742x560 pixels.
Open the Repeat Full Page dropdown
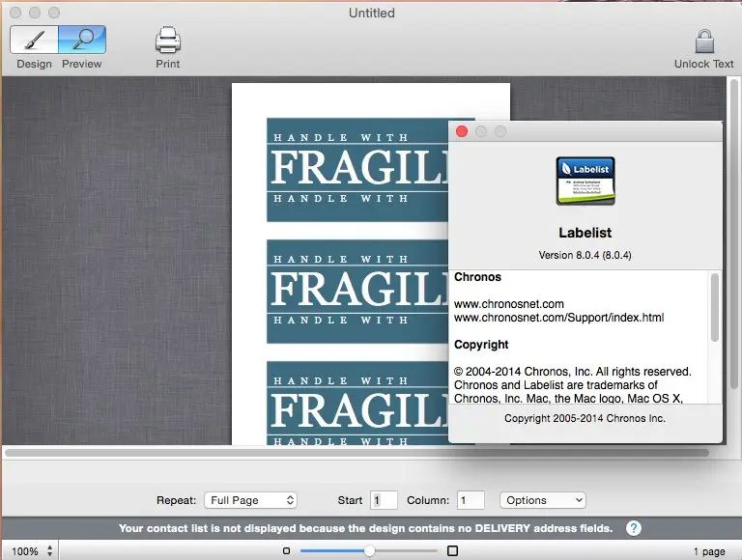click(251, 500)
